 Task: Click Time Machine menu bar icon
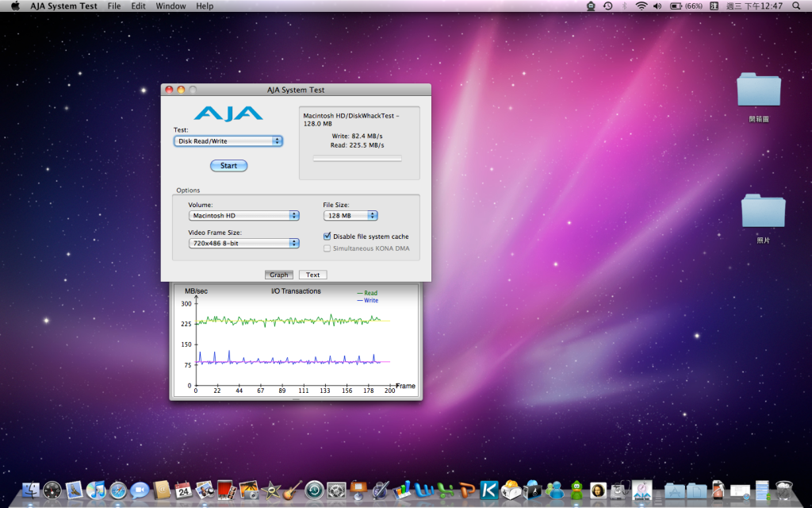coord(607,6)
